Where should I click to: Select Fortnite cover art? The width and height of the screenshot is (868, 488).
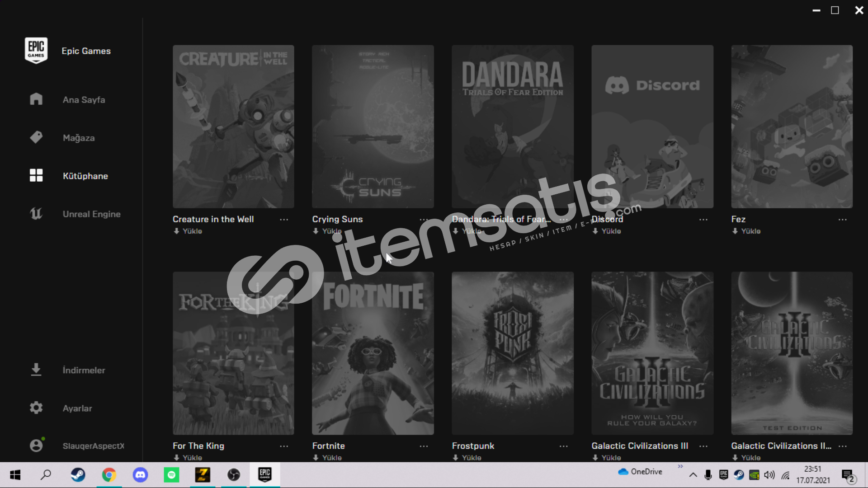point(373,353)
